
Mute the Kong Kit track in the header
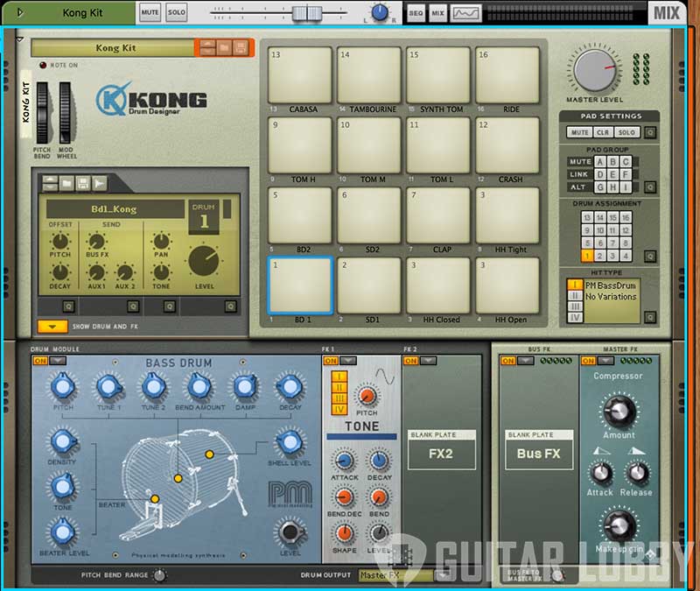coord(150,12)
